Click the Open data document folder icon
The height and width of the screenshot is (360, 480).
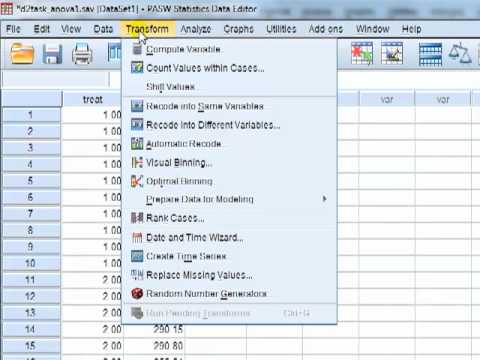pos(22,53)
